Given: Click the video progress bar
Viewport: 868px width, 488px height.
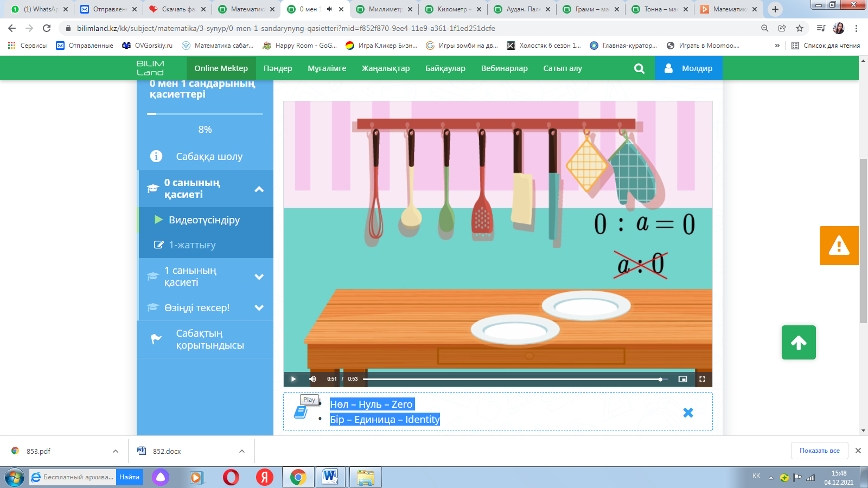Looking at the screenshot, I should (x=515, y=379).
